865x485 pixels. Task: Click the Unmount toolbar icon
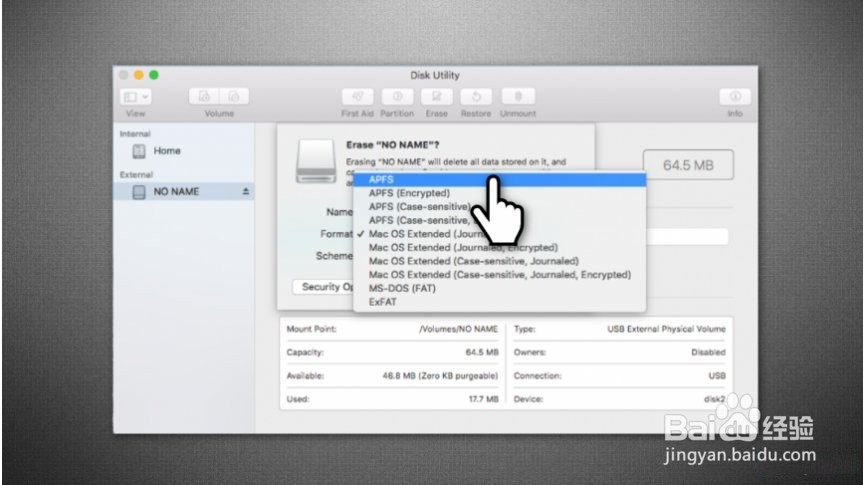518,97
